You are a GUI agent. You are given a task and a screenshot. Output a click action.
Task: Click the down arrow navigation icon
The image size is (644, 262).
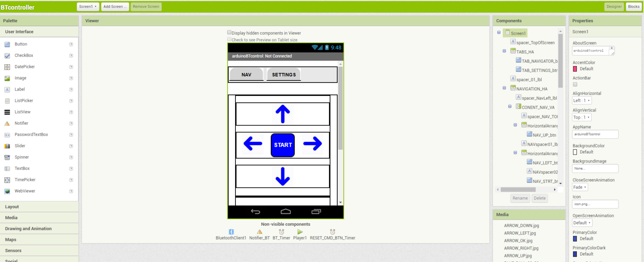click(x=283, y=176)
